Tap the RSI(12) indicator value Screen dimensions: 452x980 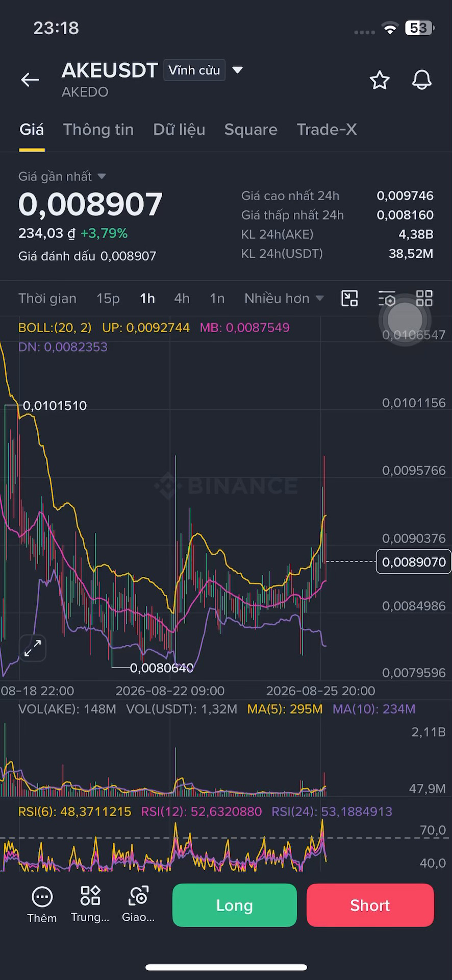click(x=202, y=812)
